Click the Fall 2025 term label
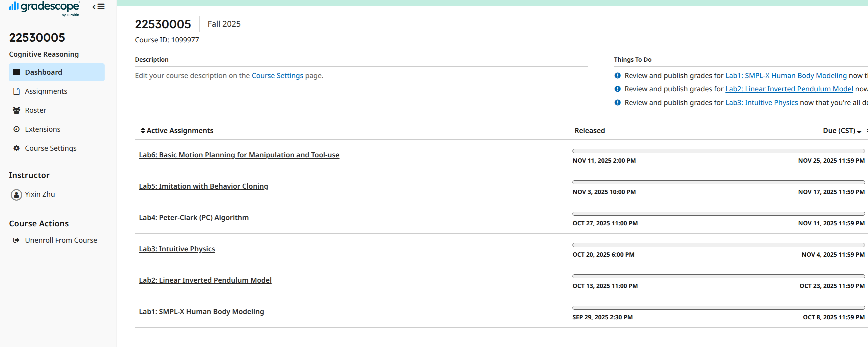 [224, 24]
